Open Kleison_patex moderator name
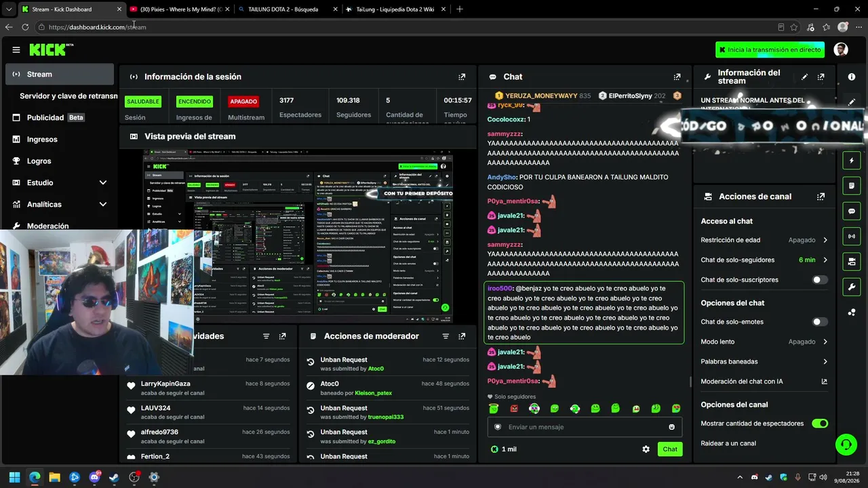Image resolution: width=868 pixels, height=488 pixels. [x=374, y=393]
